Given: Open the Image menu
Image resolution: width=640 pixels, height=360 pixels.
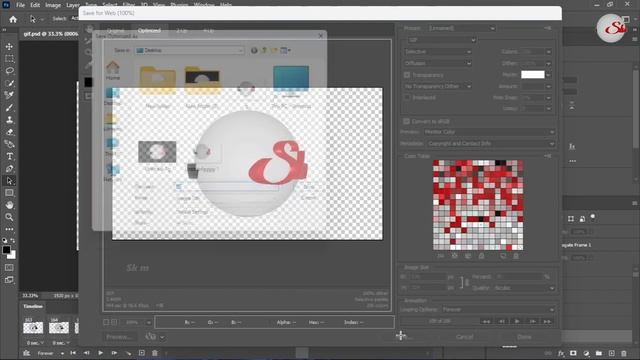Looking at the screenshot, I should coord(53,5).
